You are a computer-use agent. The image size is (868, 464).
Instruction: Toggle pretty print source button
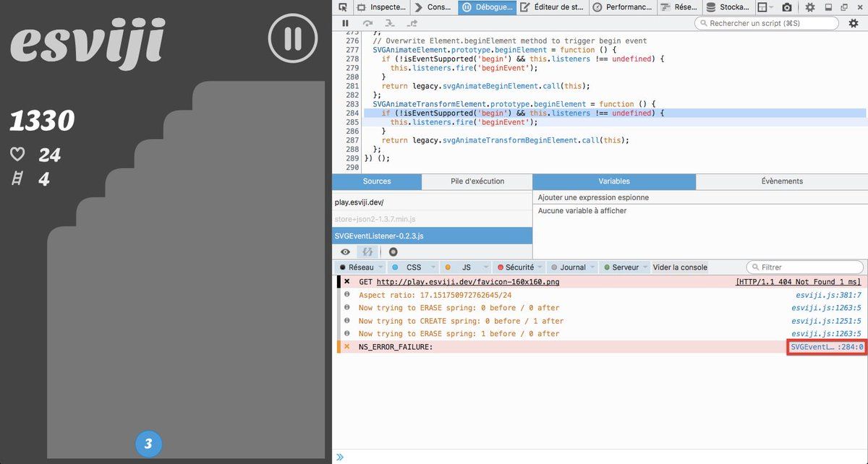pos(367,252)
